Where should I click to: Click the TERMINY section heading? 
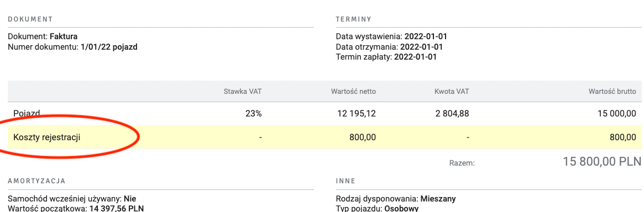point(354,19)
